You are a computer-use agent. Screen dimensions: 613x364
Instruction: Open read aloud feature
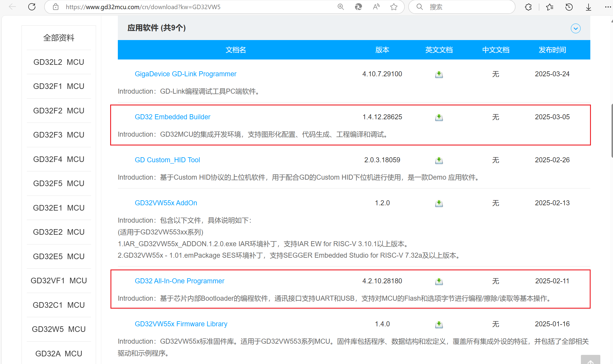(x=376, y=7)
